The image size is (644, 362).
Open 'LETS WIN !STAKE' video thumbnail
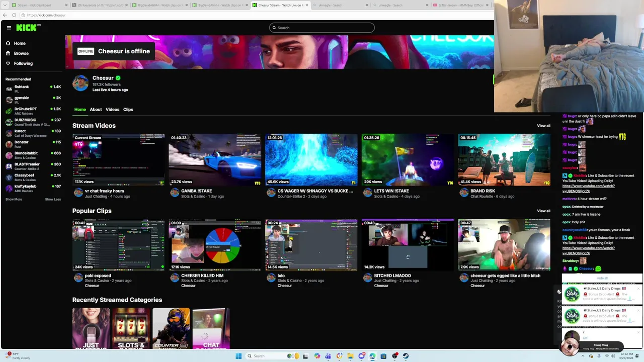pos(408,159)
